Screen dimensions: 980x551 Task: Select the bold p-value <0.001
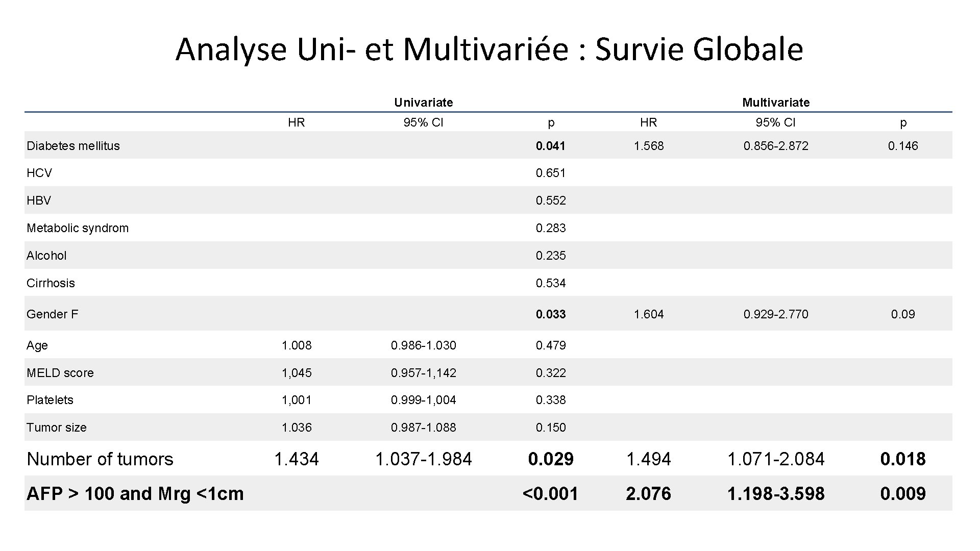tap(549, 494)
